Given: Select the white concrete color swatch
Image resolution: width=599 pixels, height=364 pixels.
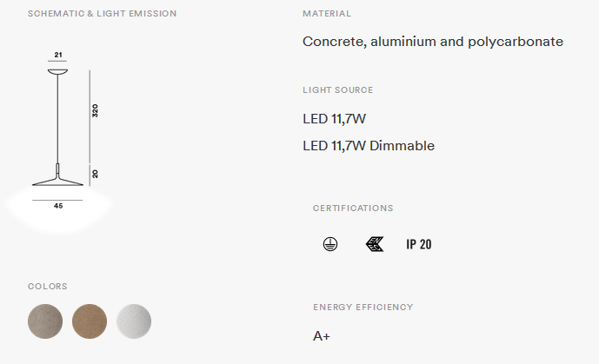Looking at the screenshot, I should pos(134,321).
